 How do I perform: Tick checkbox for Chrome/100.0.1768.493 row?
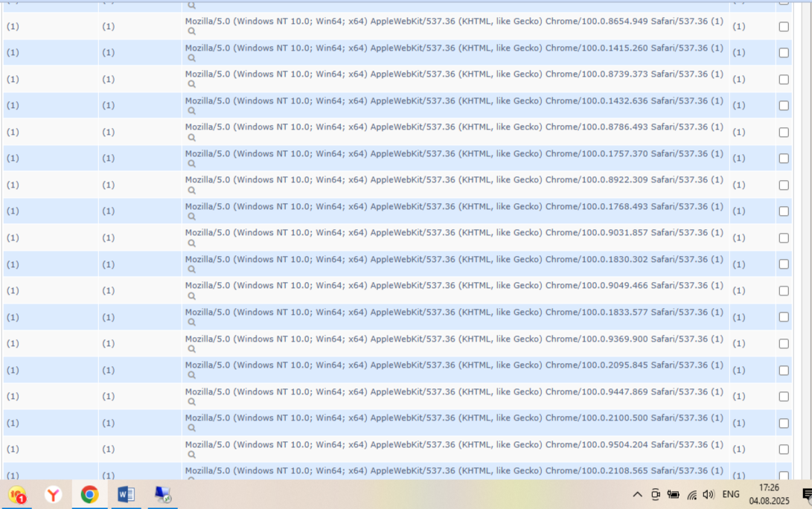[x=784, y=211]
